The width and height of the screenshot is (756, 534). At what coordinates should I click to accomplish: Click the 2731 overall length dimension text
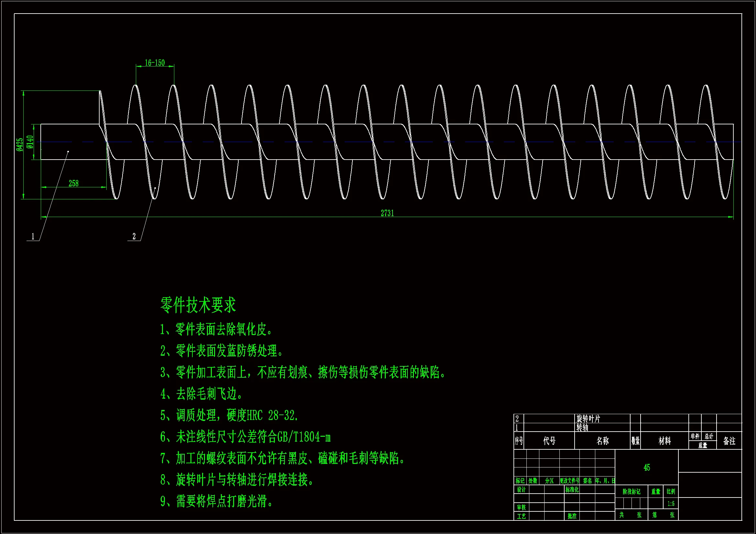click(387, 213)
